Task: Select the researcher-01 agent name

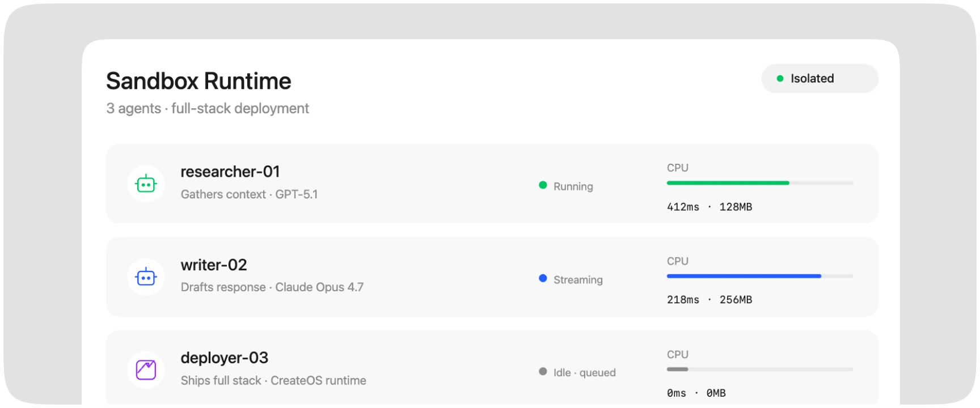Action: (x=230, y=172)
